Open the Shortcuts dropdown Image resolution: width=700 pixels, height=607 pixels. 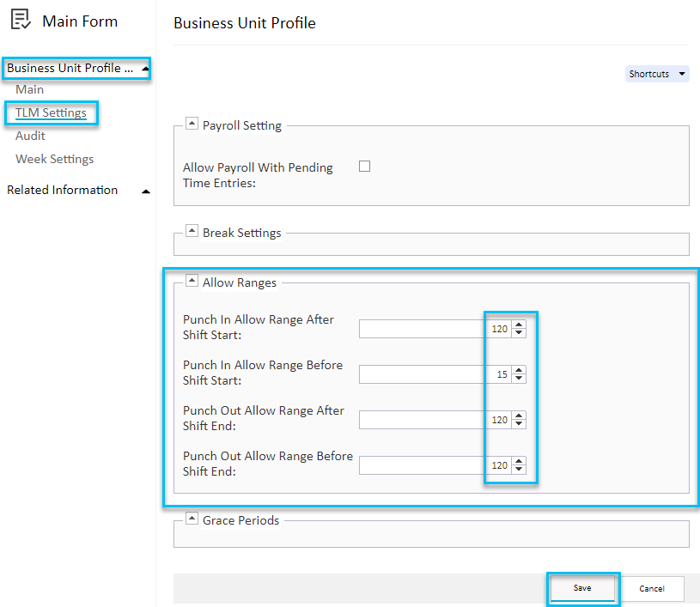pyautogui.click(x=656, y=74)
